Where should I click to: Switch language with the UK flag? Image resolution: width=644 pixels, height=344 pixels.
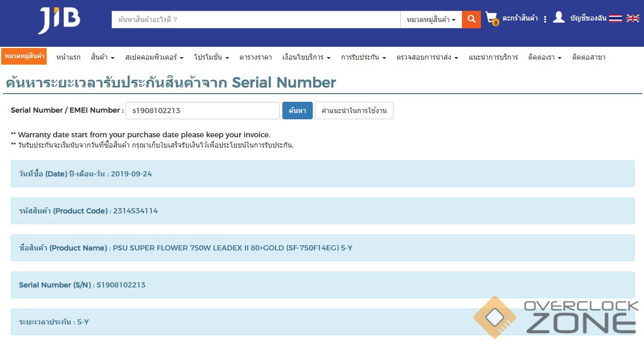[x=633, y=19]
